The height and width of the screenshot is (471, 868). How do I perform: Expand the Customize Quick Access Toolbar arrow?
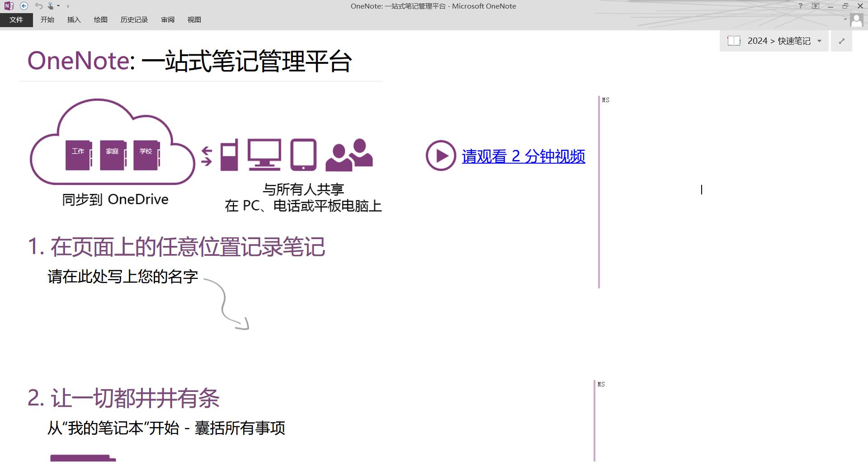pos(68,6)
